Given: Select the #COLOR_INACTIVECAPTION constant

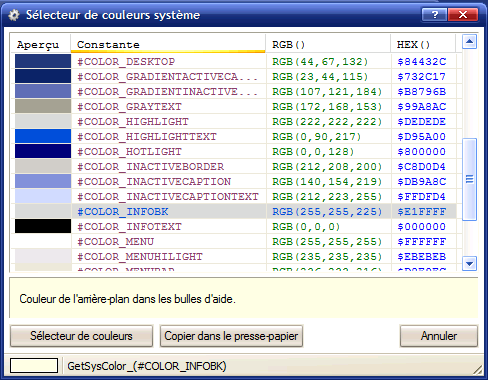Looking at the screenshot, I should pyautogui.click(x=154, y=182).
